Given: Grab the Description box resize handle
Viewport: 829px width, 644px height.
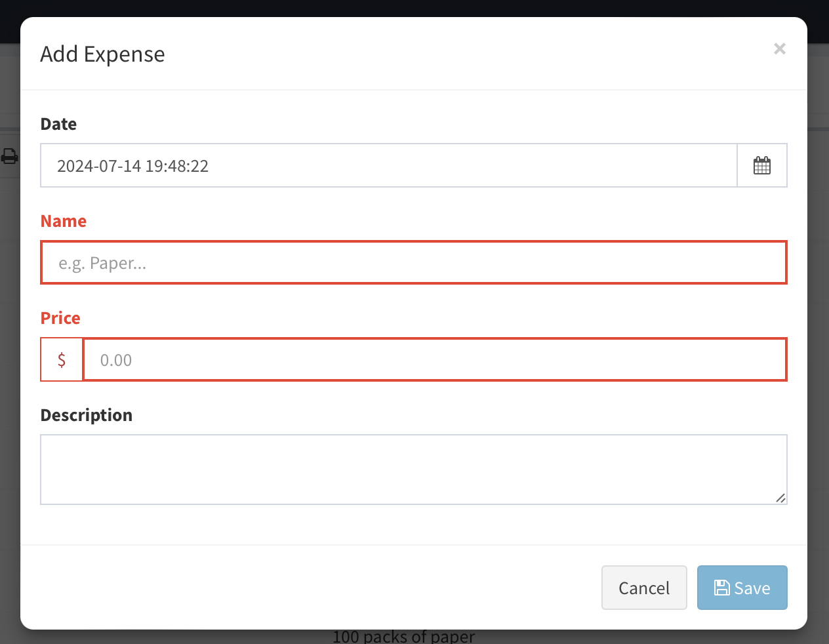Looking at the screenshot, I should click(780, 498).
